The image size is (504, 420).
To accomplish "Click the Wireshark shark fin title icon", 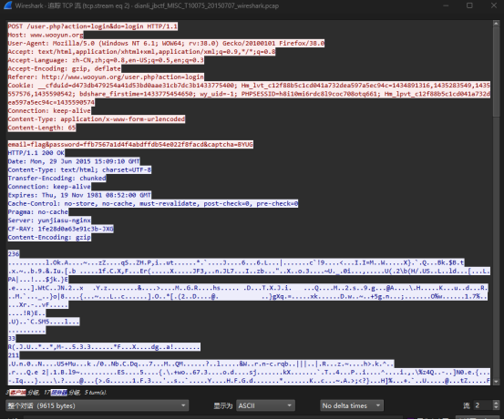I will pos(7,5).
